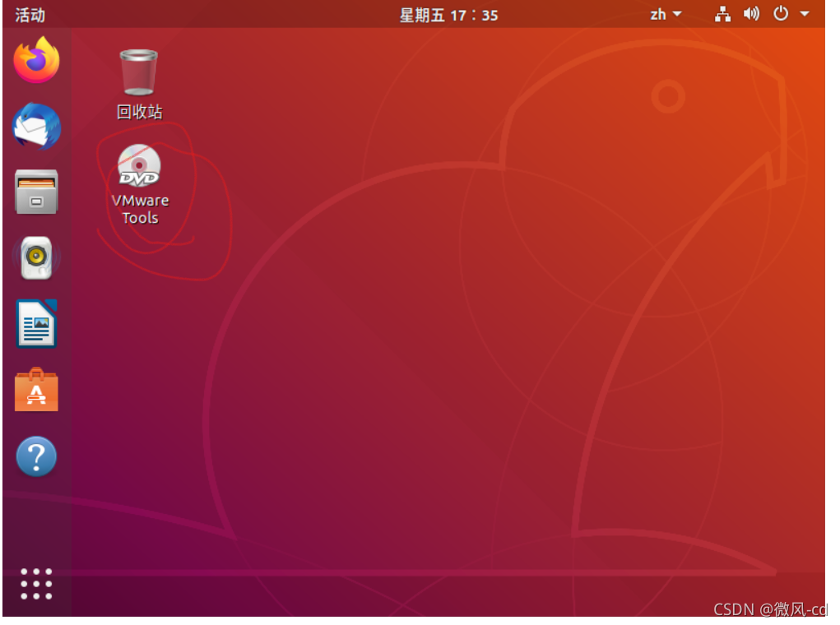Click the volume speaker icon

(752, 14)
